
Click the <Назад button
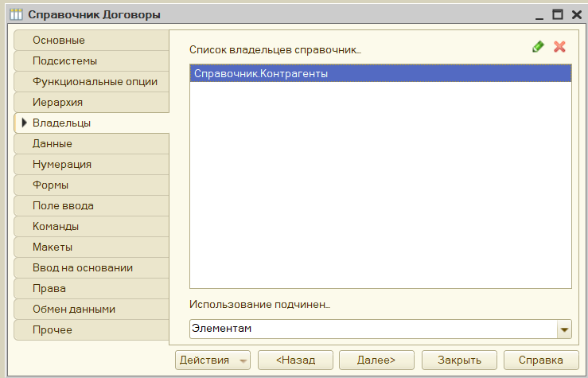[295, 360]
